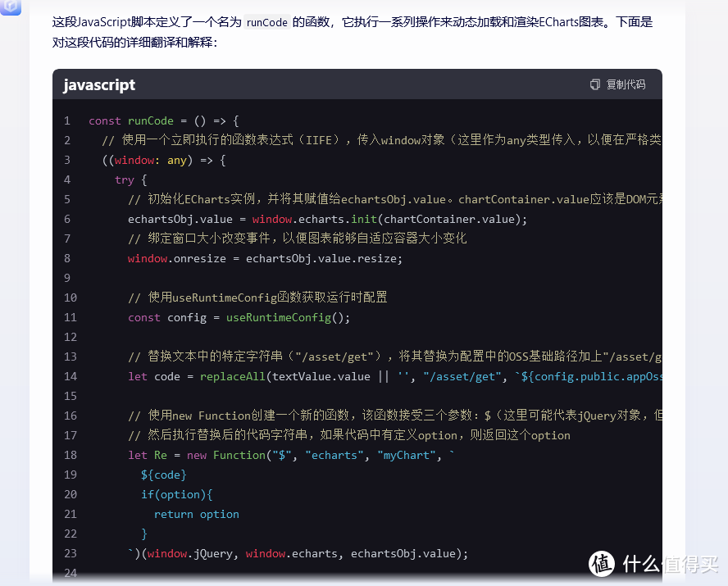Viewport: 728px width, 586px height.
Task: Click the if(option){ statement line
Action: click(x=176, y=494)
